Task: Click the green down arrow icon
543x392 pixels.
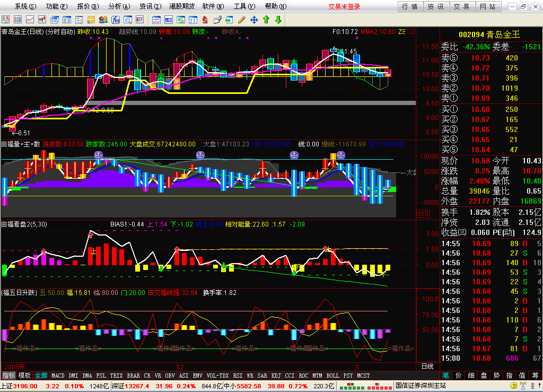Action: tap(278, 20)
